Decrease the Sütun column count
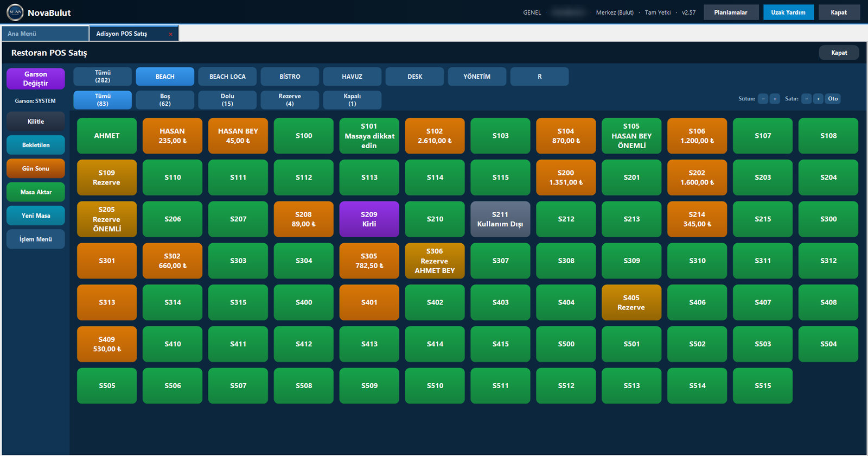 [x=763, y=99]
